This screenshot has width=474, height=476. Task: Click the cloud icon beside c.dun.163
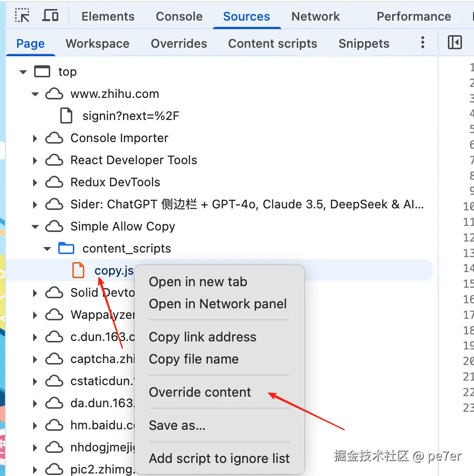pyautogui.click(x=54, y=337)
